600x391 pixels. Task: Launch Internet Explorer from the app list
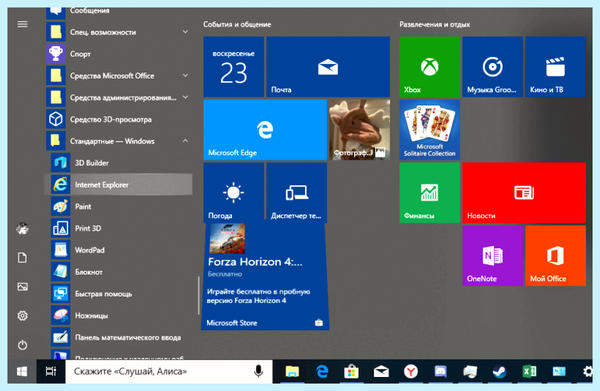click(118, 185)
